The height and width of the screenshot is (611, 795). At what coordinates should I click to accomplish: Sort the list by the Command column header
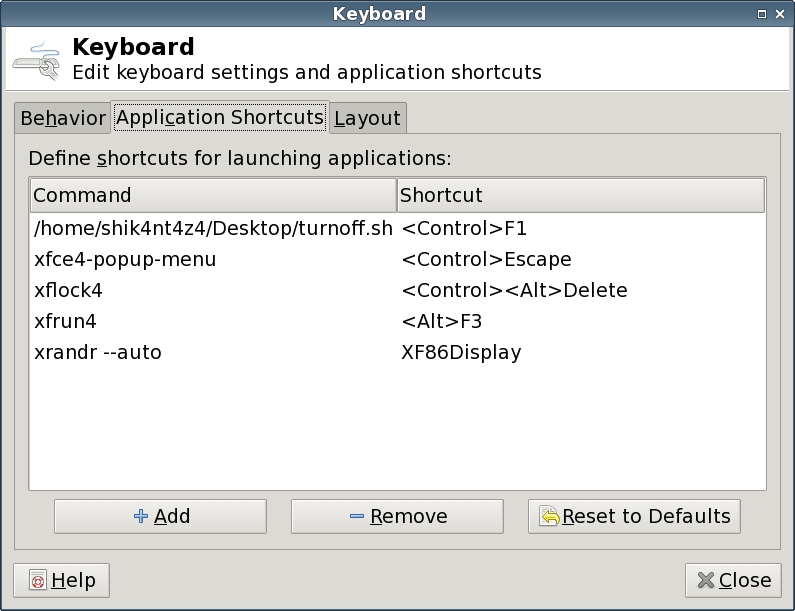point(212,195)
